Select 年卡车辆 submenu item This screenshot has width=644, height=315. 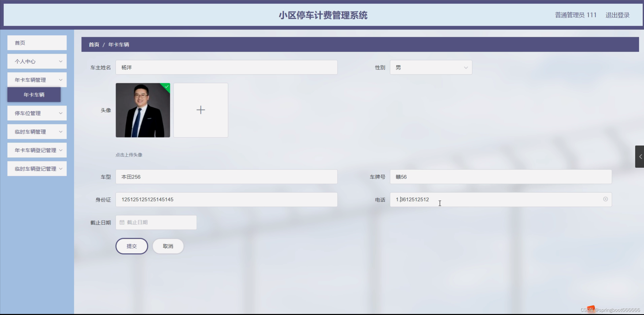pyautogui.click(x=34, y=95)
